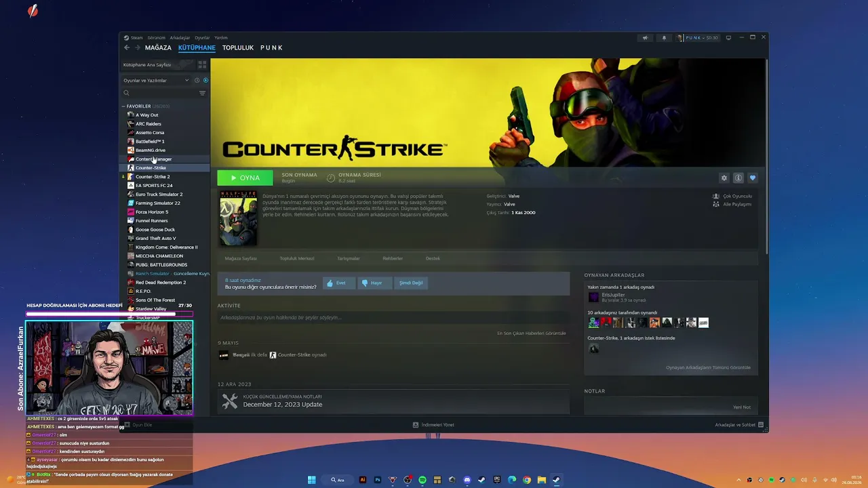Switch to the KÜTÜPHANE tab
This screenshot has height=488, width=868.
[x=197, y=48]
